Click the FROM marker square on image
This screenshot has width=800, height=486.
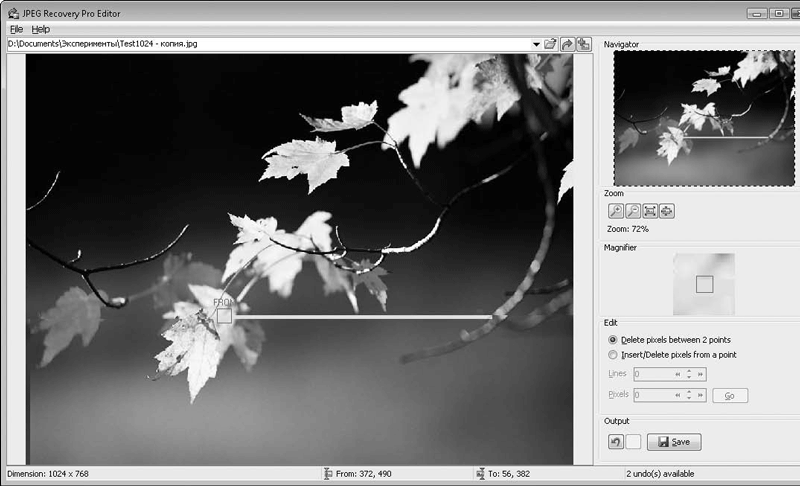pos(224,316)
